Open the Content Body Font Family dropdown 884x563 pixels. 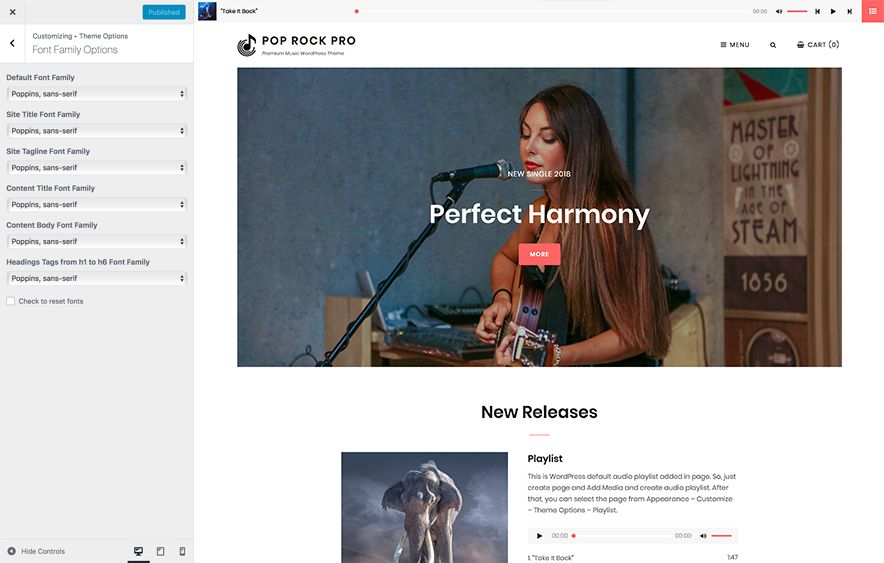96,241
